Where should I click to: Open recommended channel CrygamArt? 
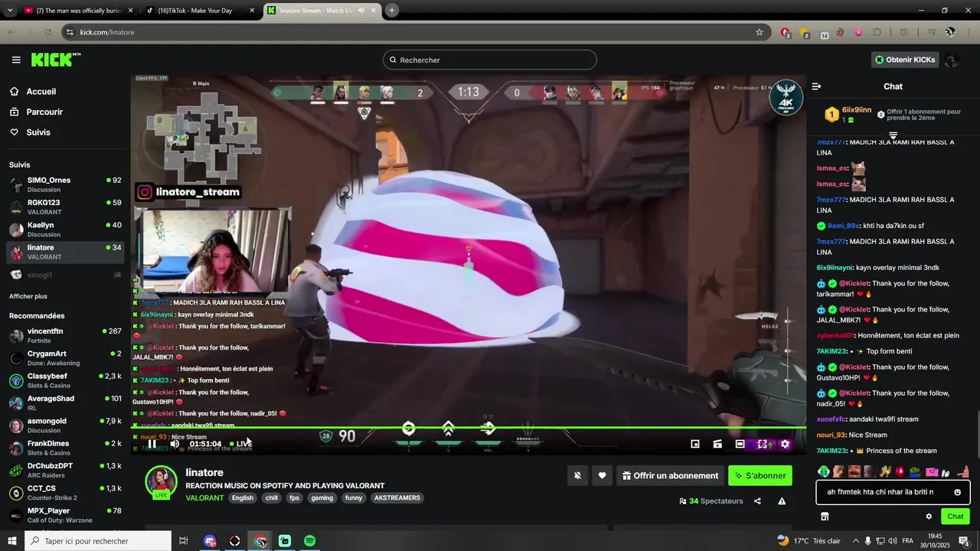pyautogui.click(x=65, y=358)
